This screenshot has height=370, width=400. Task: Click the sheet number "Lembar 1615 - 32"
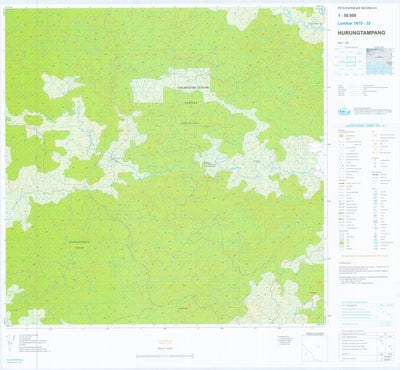354,23
